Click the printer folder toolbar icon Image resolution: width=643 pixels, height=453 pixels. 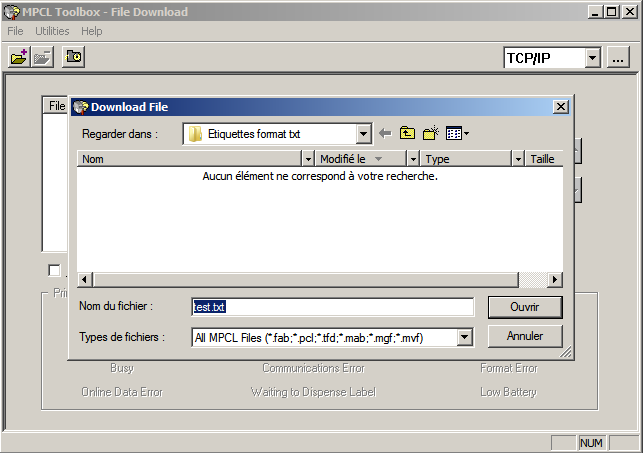[73, 57]
